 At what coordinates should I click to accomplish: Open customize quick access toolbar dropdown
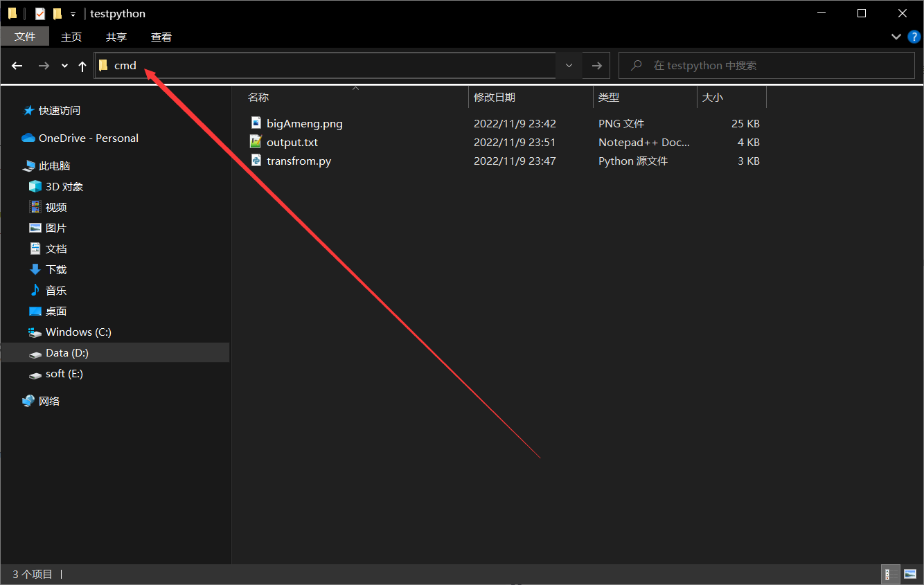coord(73,14)
